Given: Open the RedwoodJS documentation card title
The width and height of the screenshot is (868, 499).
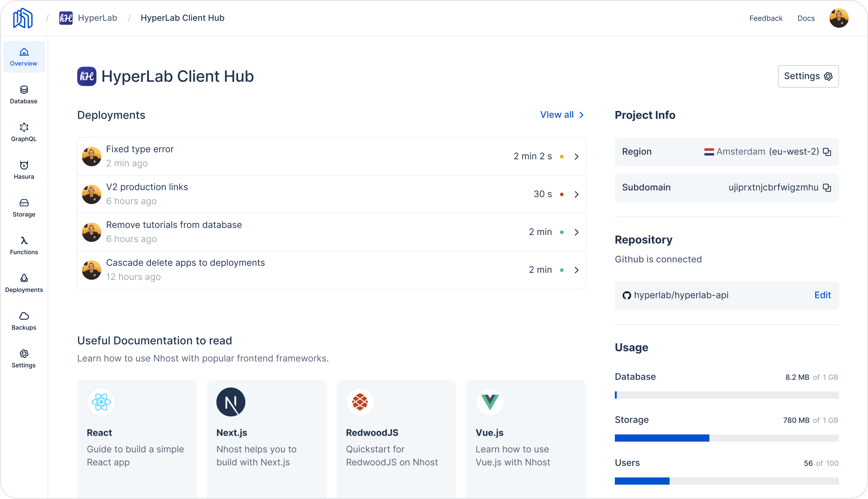Looking at the screenshot, I should click(372, 433).
